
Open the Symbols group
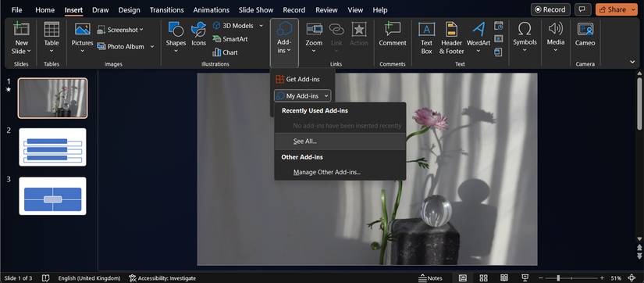click(525, 38)
